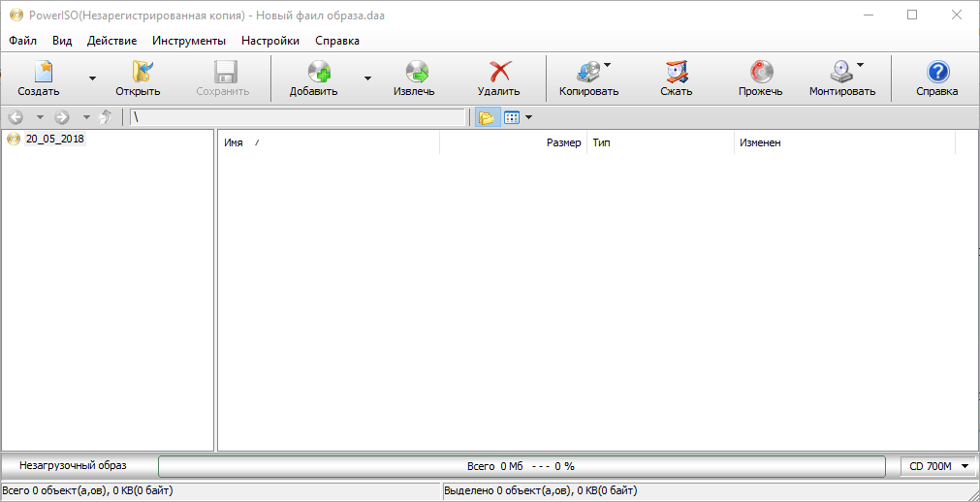The height and width of the screenshot is (502, 980).
Task: Click the Справка blue question icon
Action: coord(937,72)
